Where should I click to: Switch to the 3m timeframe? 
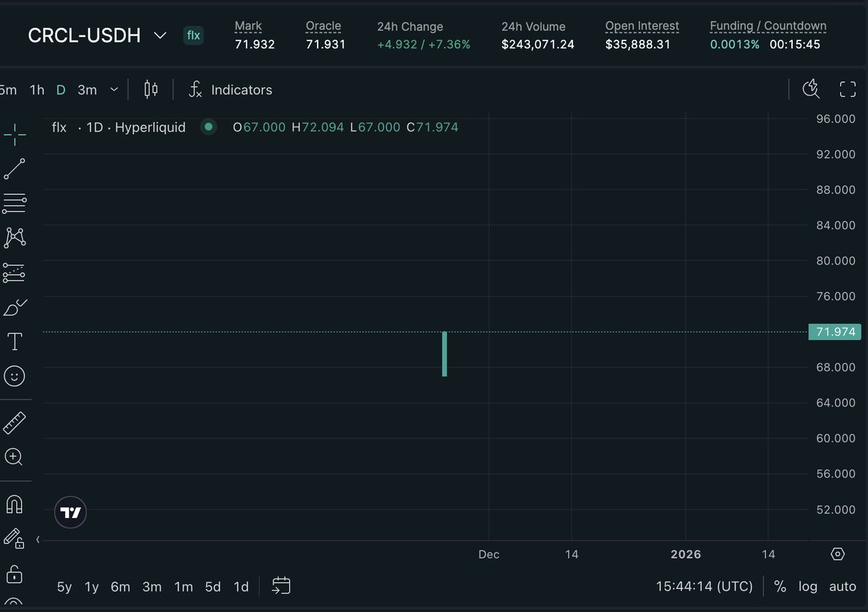click(88, 90)
